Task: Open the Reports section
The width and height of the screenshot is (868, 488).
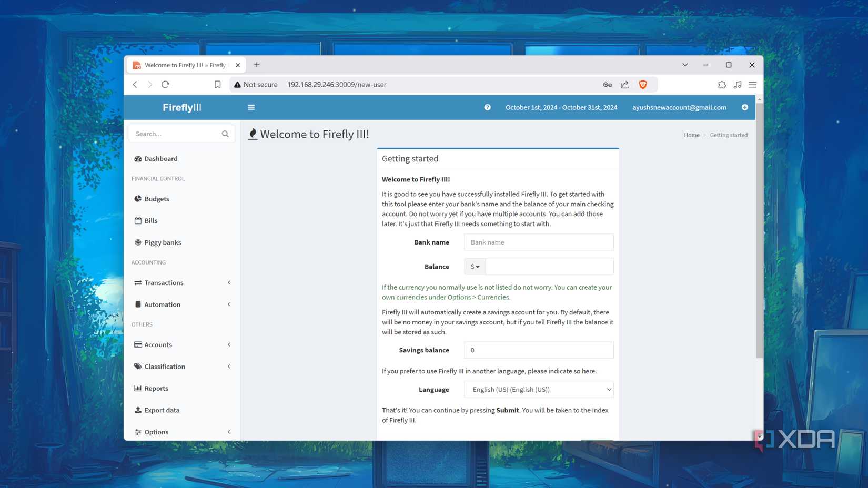Action: [x=156, y=388]
